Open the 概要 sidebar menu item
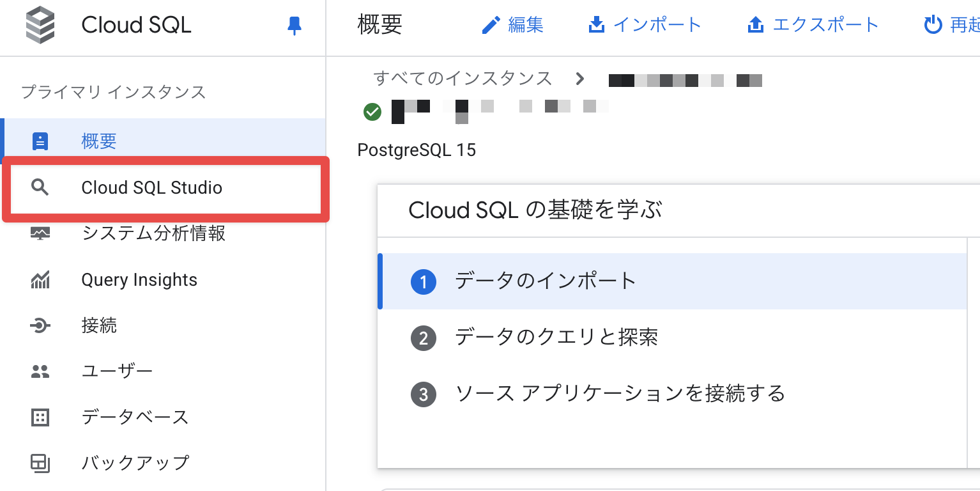The width and height of the screenshot is (980, 491). pos(99,141)
